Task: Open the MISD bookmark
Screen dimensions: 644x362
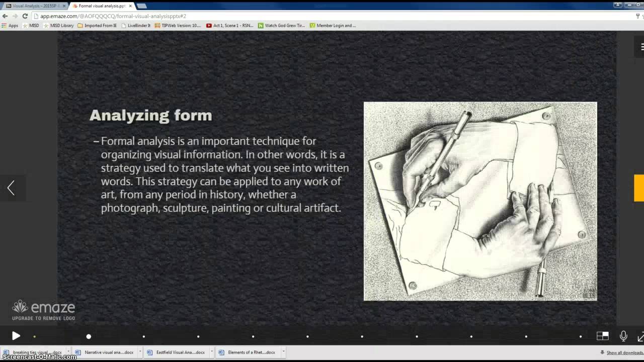Action: [x=30, y=26]
